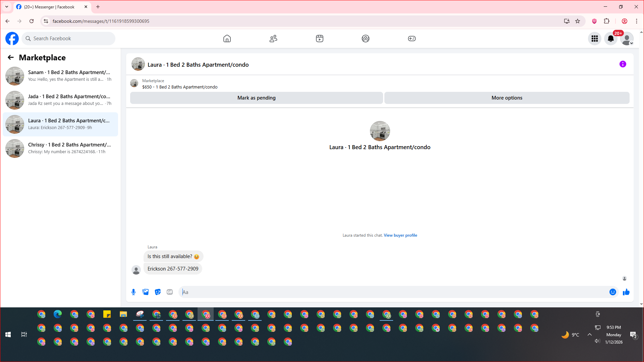This screenshot has height=362, width=644.
Task: Open the GIF picker
Action: click(x=170, y=292)
